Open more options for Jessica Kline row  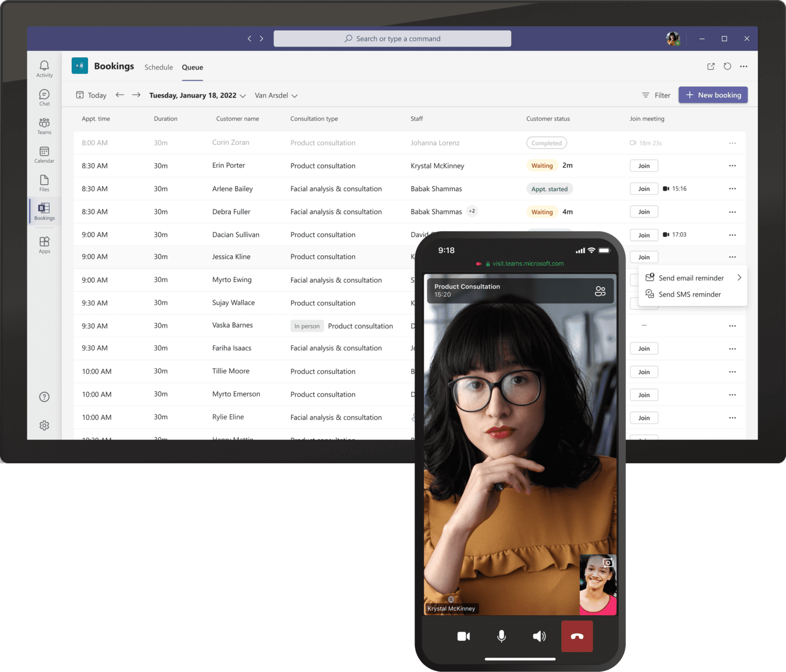pos(732,257)
